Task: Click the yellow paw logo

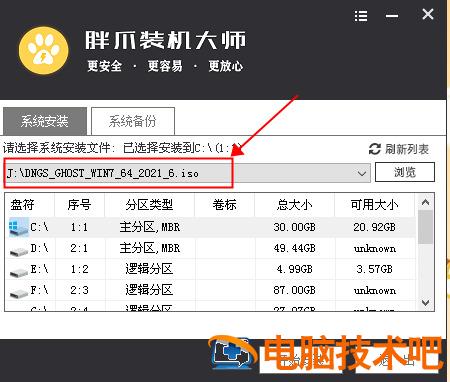Action: 44,51
